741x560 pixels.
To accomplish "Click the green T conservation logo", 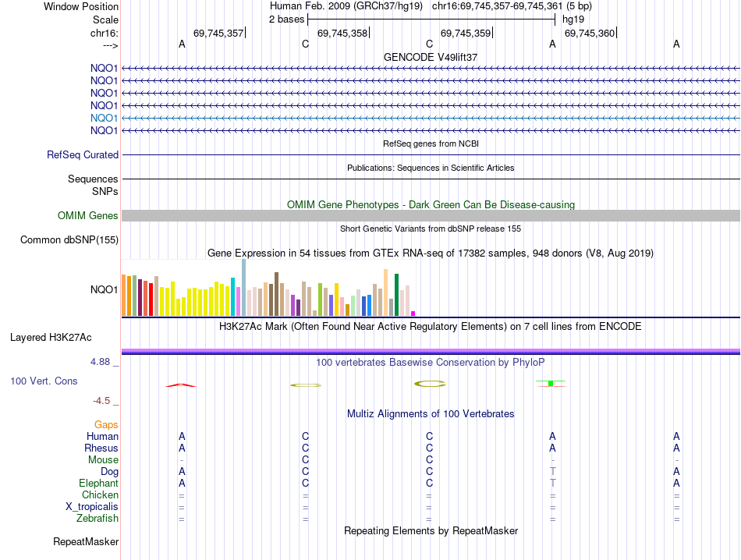I will click(x=551, y=383).
